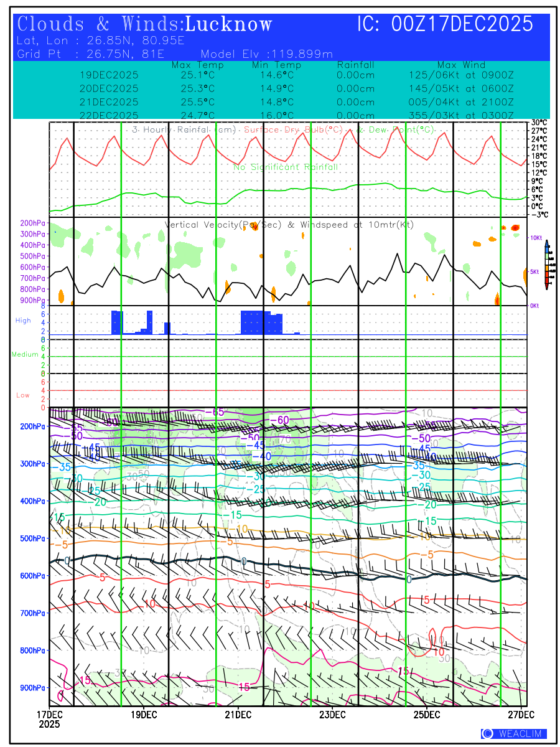
Task: Select the 10Kt windspeed axis label
Action: click(x=536, y=238)
